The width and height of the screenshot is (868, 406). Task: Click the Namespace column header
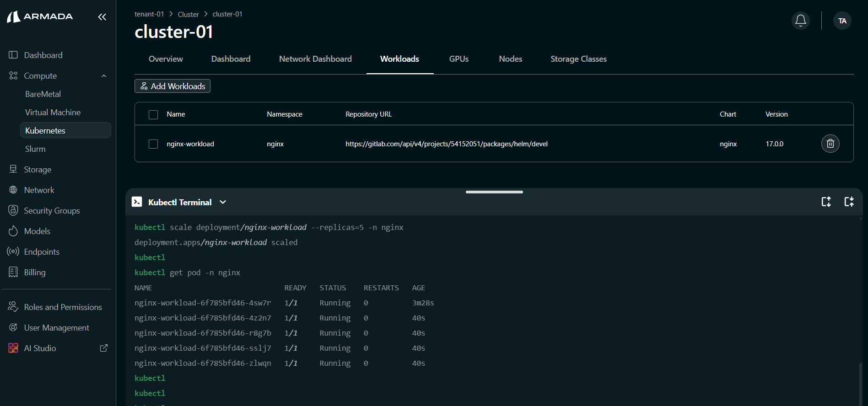[285, 114]
